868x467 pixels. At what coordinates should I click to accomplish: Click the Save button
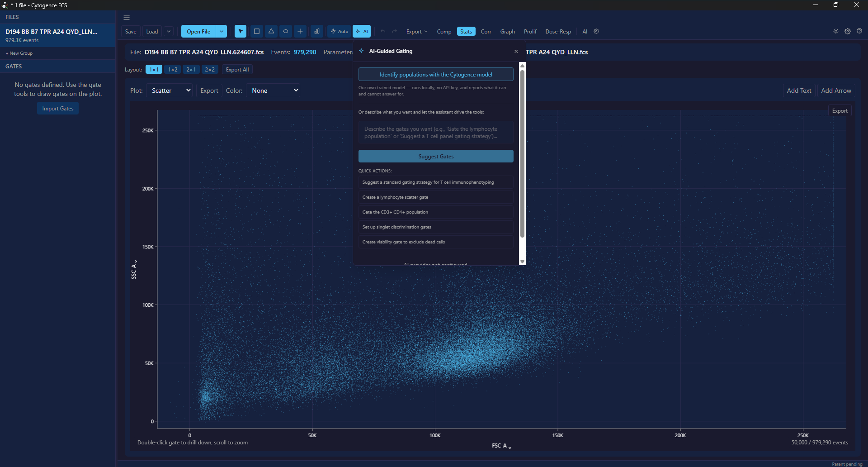click(131, 31)
